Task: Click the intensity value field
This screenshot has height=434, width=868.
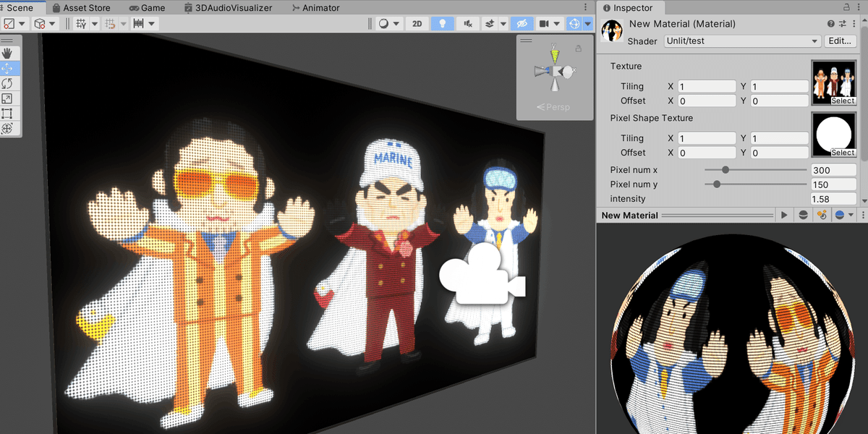Action: 833,199
